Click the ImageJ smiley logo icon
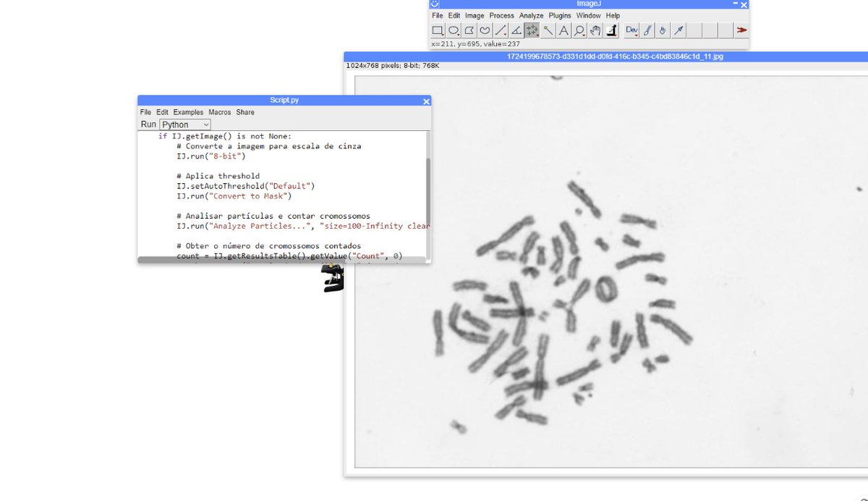The width and height of the screenshot is (868, 501). 434,4
